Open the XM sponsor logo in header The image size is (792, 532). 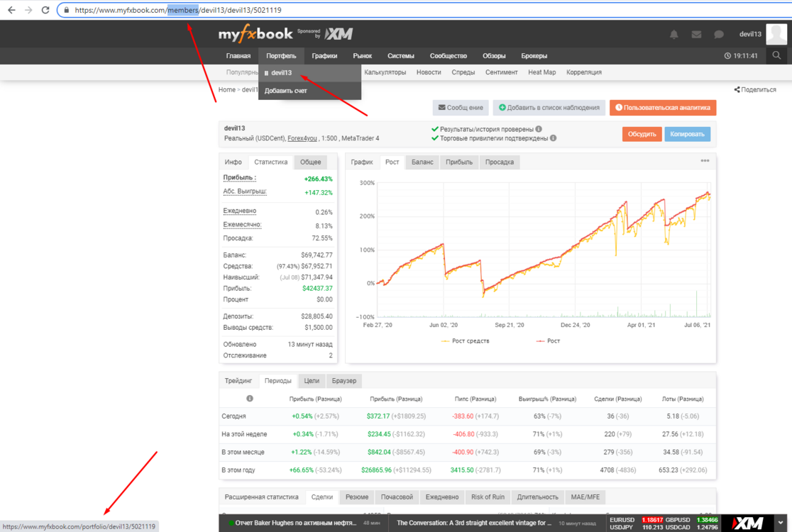point(339,34)
